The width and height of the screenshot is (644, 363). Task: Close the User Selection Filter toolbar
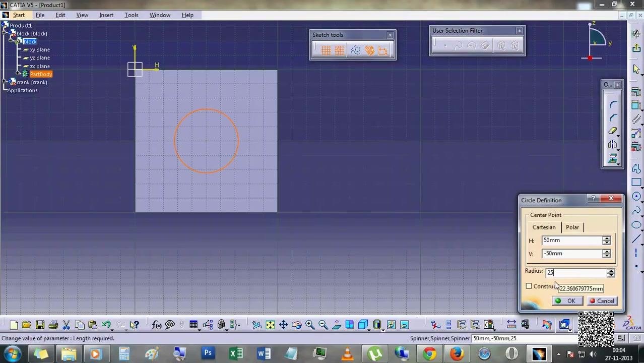point(520,31)
